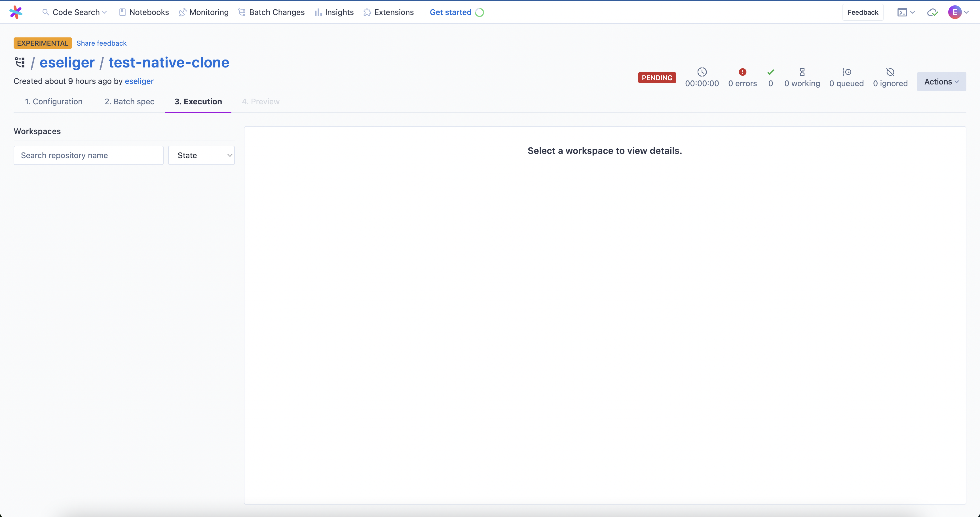Screen dimensions: 980x517
Task: Click the eseliger author link
Action: click(x=139, y=81)
